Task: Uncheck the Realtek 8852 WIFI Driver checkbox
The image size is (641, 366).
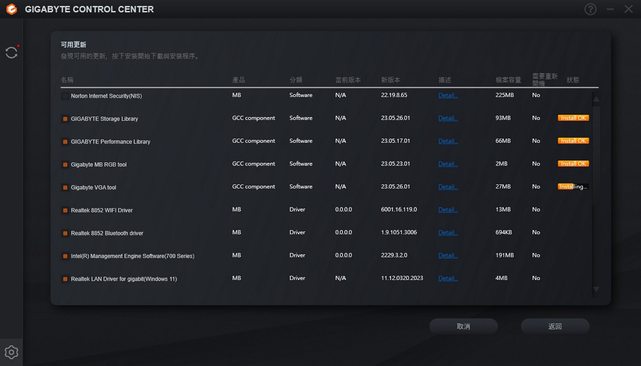Action: coord(65,211)
